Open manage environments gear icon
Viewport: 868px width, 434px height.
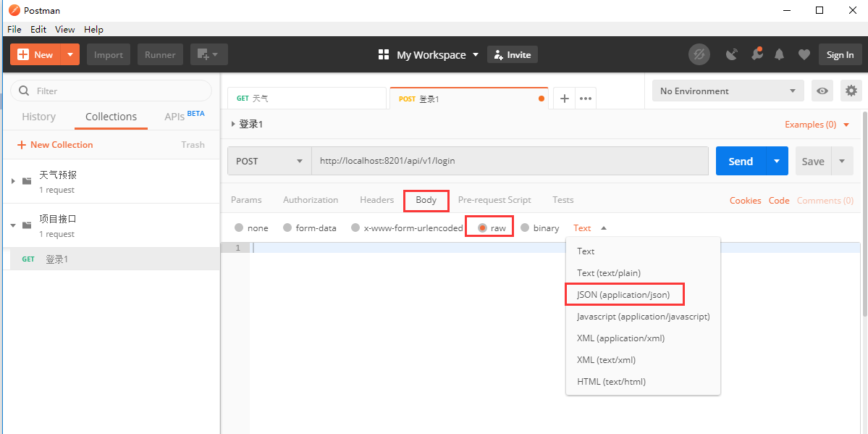851,91
